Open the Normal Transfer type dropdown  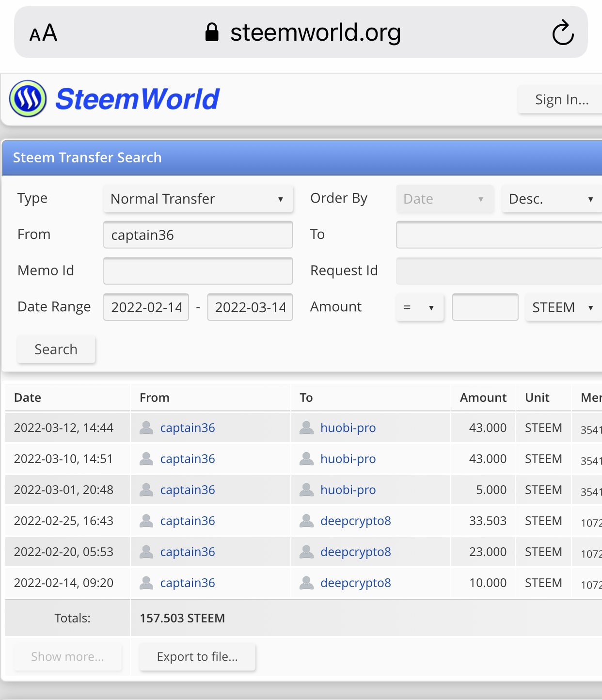click(x=198, y=199)
